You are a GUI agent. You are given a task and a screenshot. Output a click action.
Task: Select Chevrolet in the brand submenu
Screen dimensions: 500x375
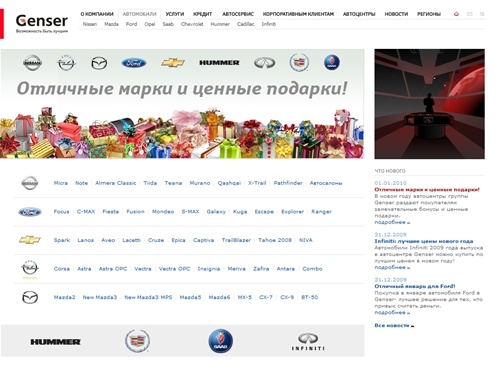(x=192, y=24)
